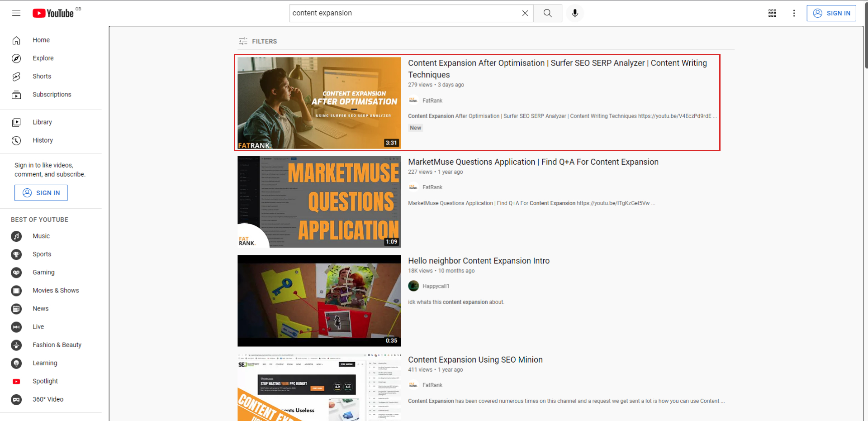Open History via the clock icon
868x421 pixels.
click(x=16, y=140)
